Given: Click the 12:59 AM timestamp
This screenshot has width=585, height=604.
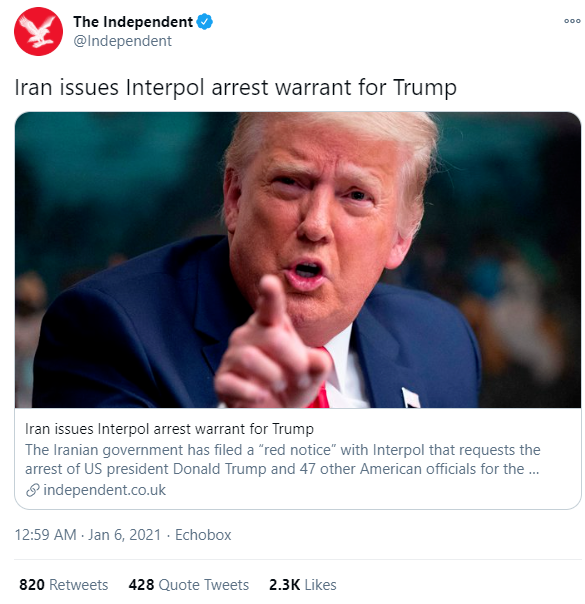Looking at the screenshot, I should pos(45,535).
